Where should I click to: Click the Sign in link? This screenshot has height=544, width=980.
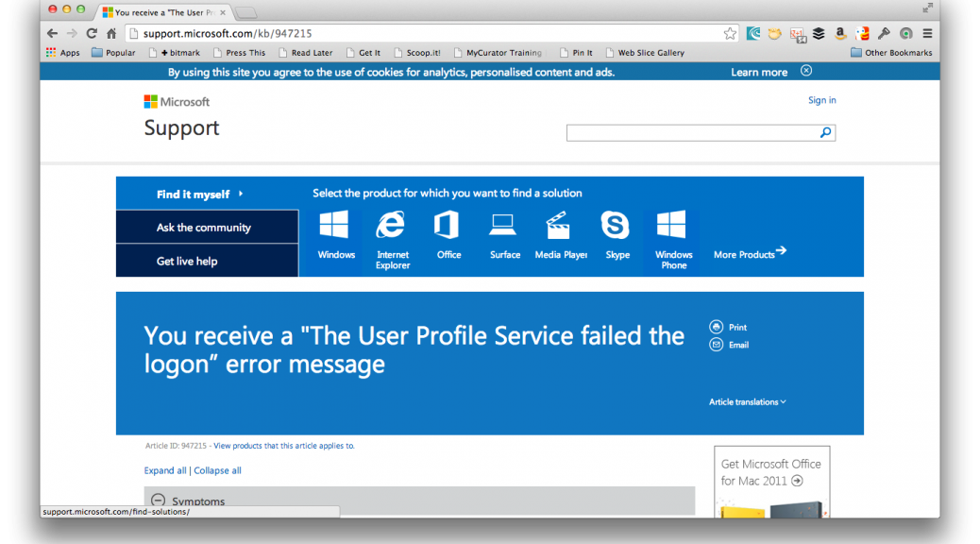pos(822,100)
